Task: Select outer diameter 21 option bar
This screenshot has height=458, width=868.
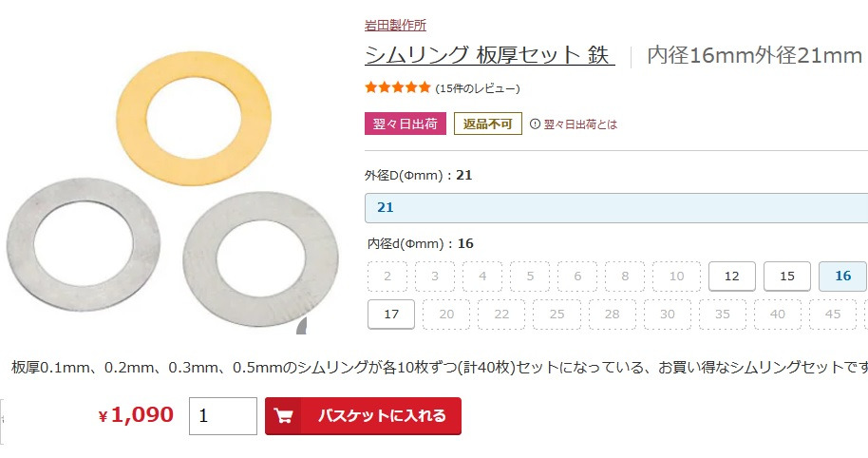Action: coord(615,207)
